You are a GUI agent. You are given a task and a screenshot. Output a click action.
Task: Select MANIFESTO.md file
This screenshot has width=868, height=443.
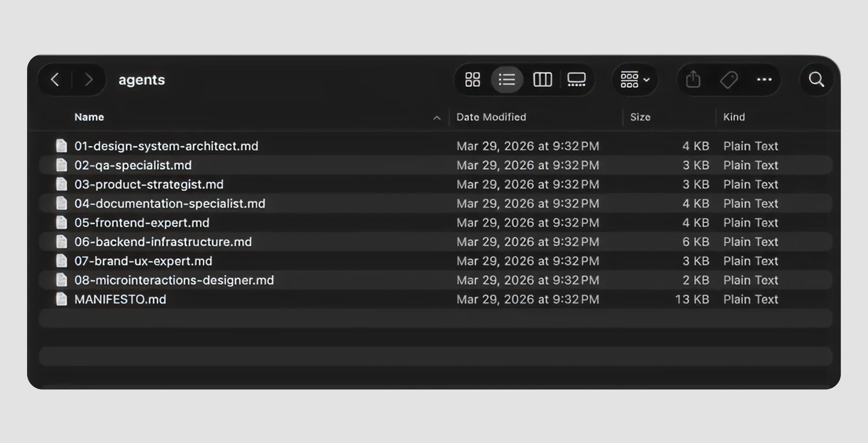pyautogui.click(x=120, y=299)
